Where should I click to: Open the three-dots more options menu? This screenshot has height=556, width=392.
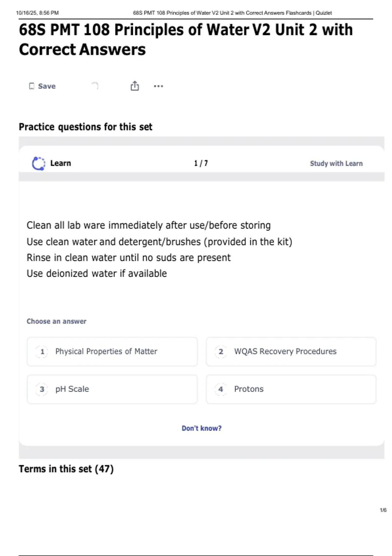coord(158,86)
